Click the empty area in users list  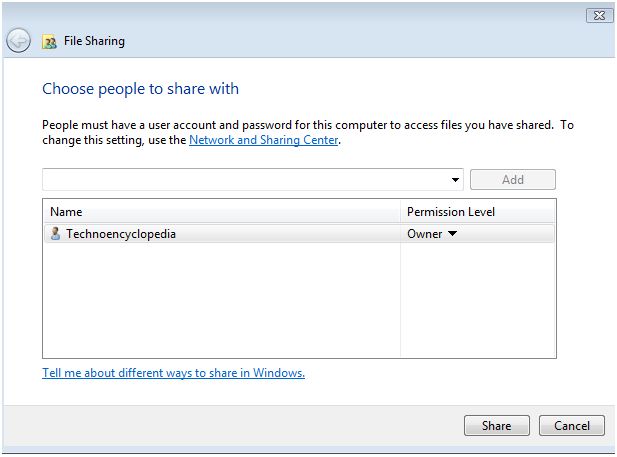220,300
